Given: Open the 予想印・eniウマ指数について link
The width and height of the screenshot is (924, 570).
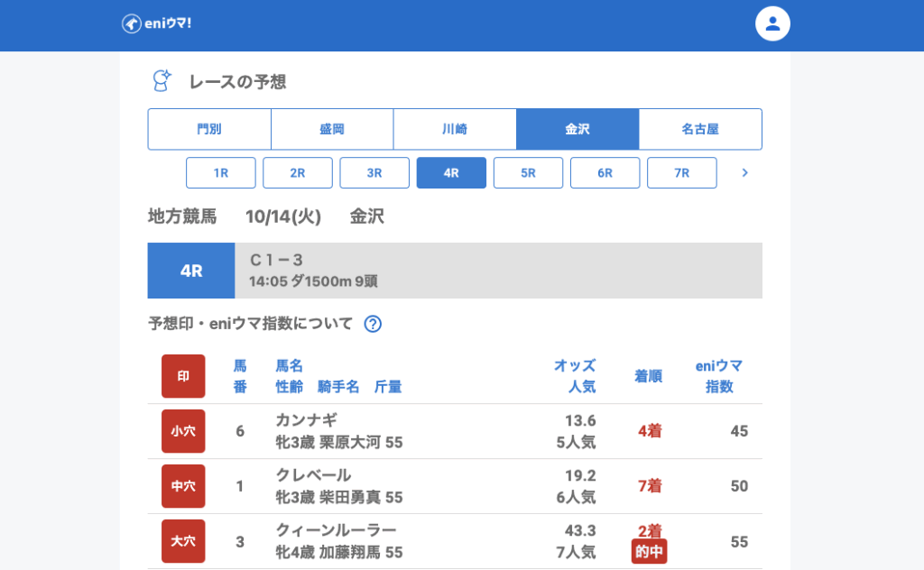Looking at the screenshot, I should (x=251, y=324).
